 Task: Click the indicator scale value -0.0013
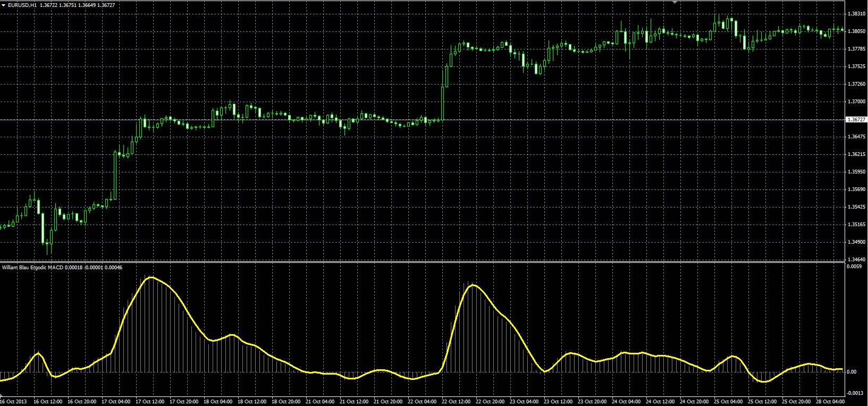[855, 393]
